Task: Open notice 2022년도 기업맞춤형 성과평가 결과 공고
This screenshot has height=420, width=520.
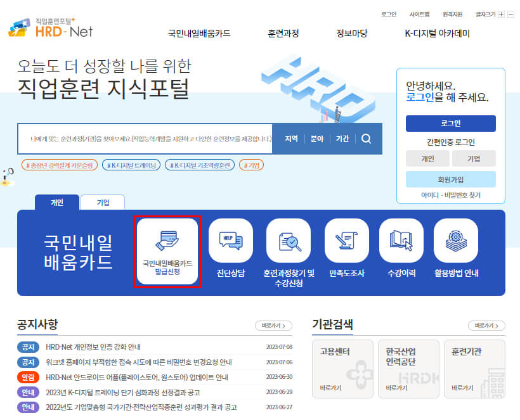Action: tap(141, 407)
